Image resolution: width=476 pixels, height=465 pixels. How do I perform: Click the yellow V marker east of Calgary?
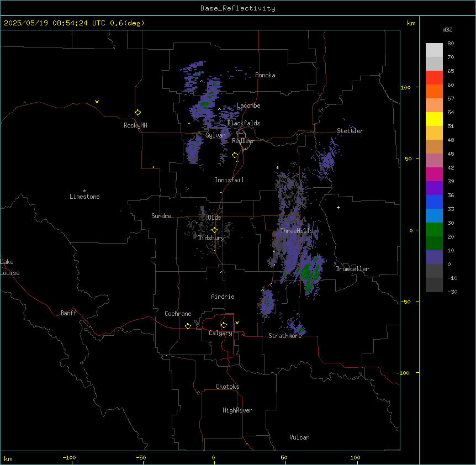coord(237,323)
